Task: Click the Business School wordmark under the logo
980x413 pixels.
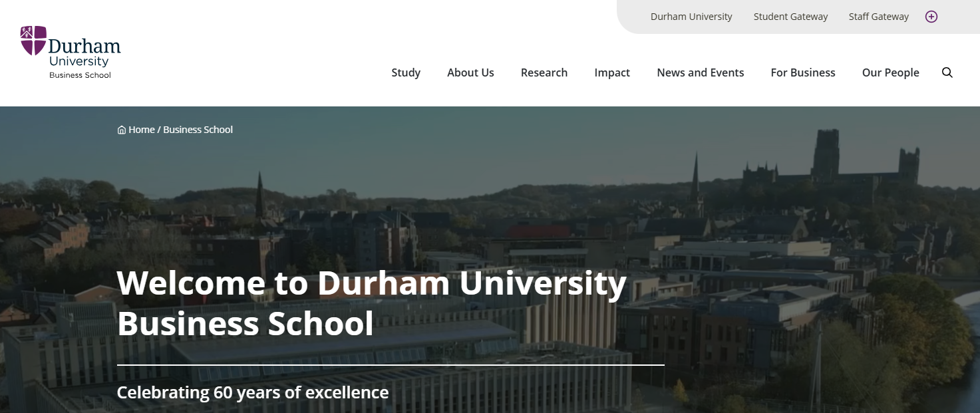Action: point(80,75)
